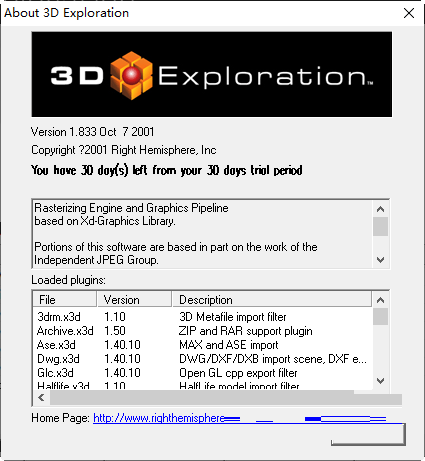Click the credits text box up arrow
Image resolution: width=425 pixels, height=461 pixels.
pos(380,209)
